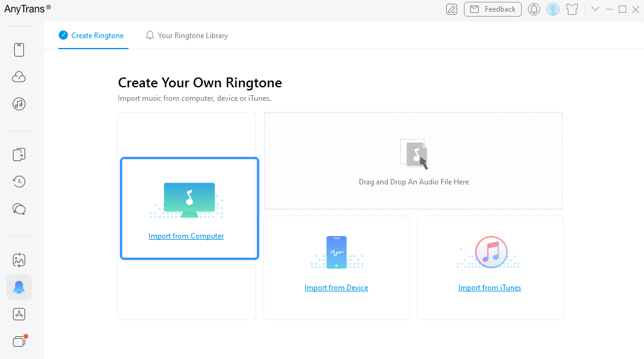Click the Import from Device link
Image resolution: width=644 pixels, height=359 pixels.
(x=336, y=288)
